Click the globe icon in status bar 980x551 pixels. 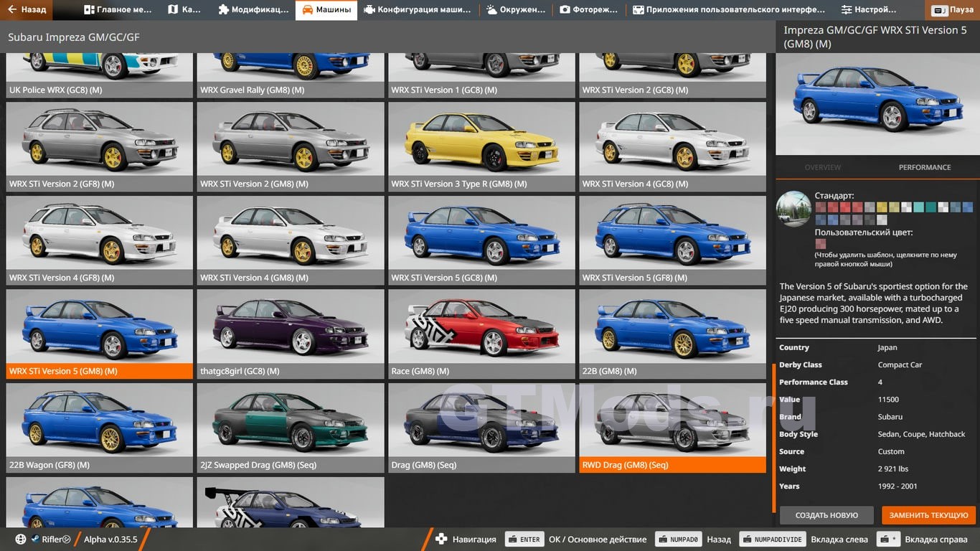click(20, 540)
